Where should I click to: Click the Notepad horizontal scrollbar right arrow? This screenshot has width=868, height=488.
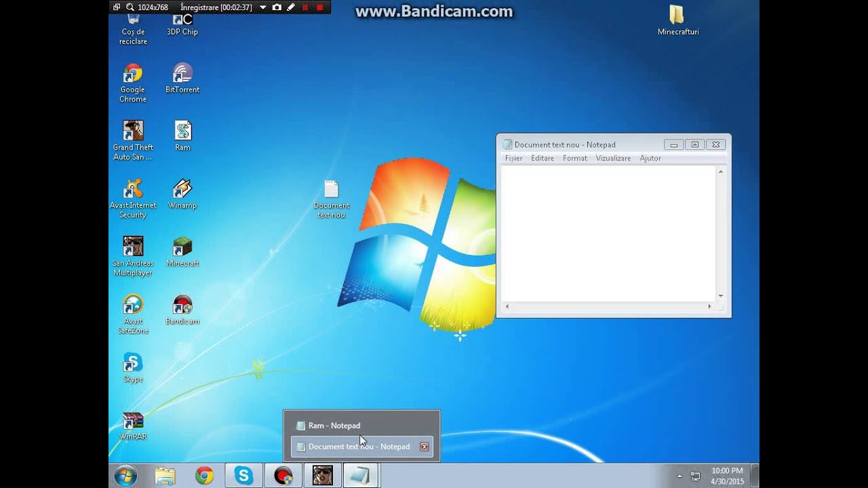pyautogui.click(x=710, y=306)
